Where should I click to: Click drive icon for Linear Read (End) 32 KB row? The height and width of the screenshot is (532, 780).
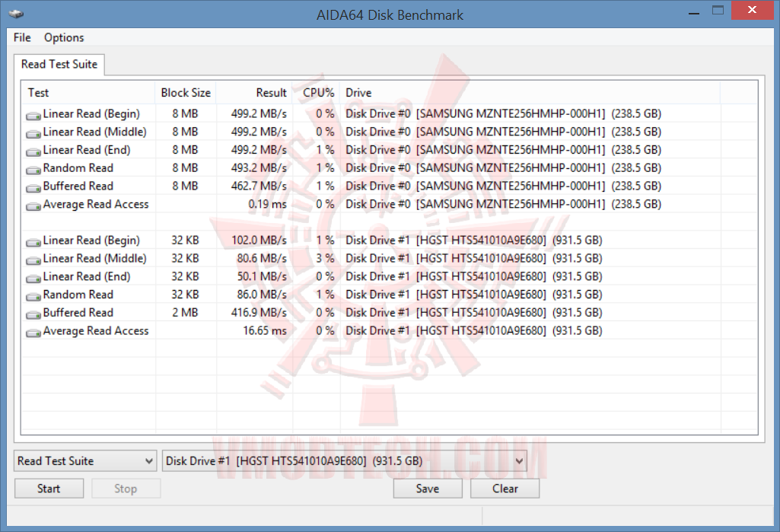pos(33,279)
